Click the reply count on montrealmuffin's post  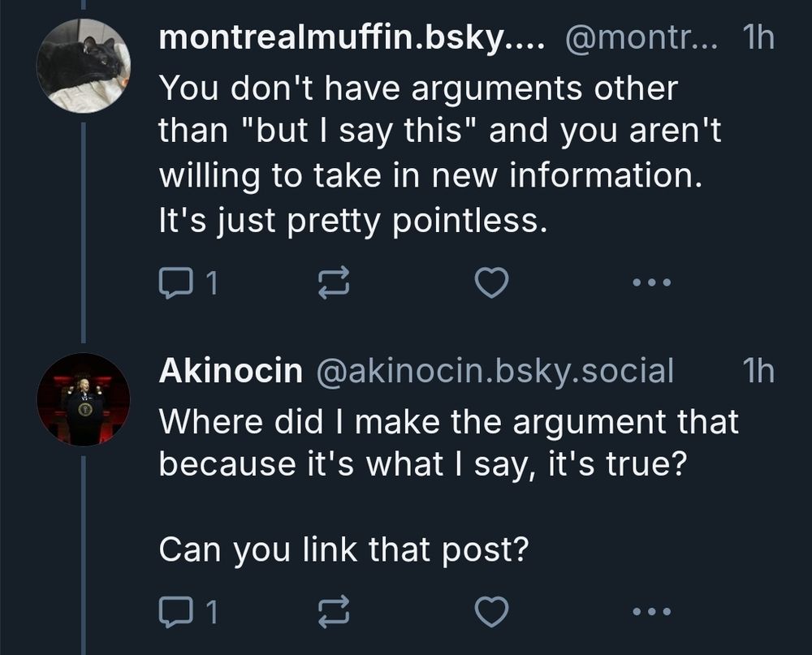pos(211,282)
